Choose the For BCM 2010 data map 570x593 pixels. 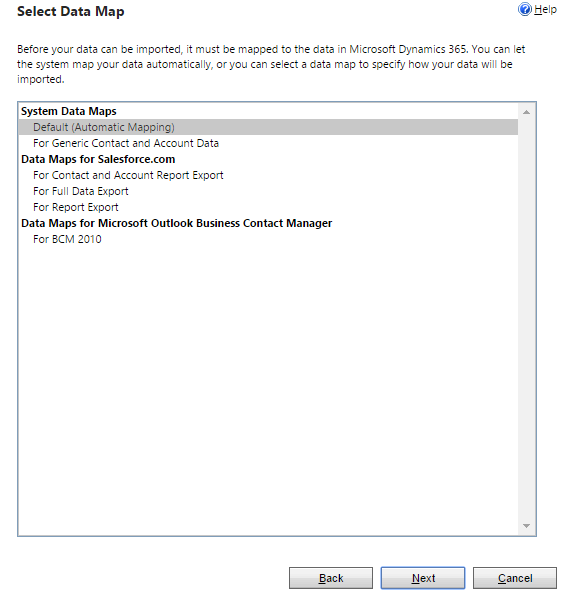click(x=268, y=239)
